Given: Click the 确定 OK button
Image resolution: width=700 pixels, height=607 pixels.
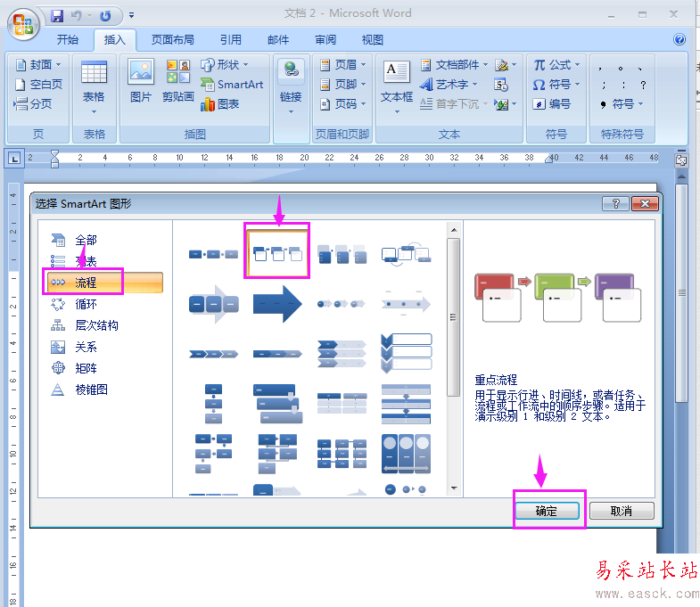Looking at the screenshot, I should (548, 511).
